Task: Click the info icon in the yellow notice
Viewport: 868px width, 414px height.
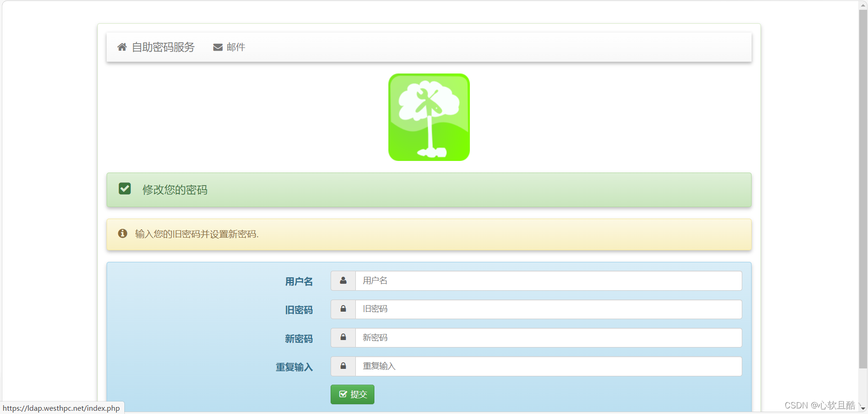Action: [122, 234]
